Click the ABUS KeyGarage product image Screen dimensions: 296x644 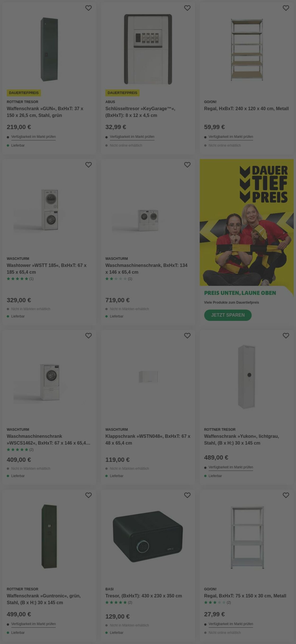tap(148, 49)
